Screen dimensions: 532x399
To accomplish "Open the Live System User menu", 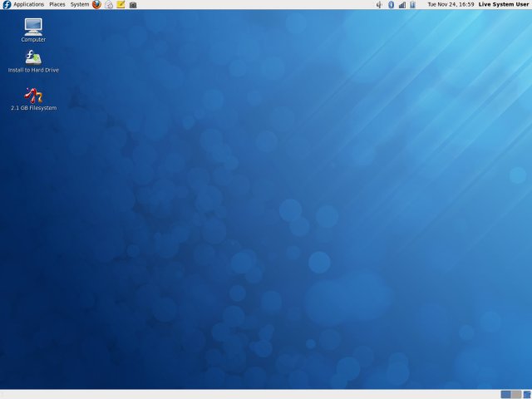I will click(x=504, y=4).
